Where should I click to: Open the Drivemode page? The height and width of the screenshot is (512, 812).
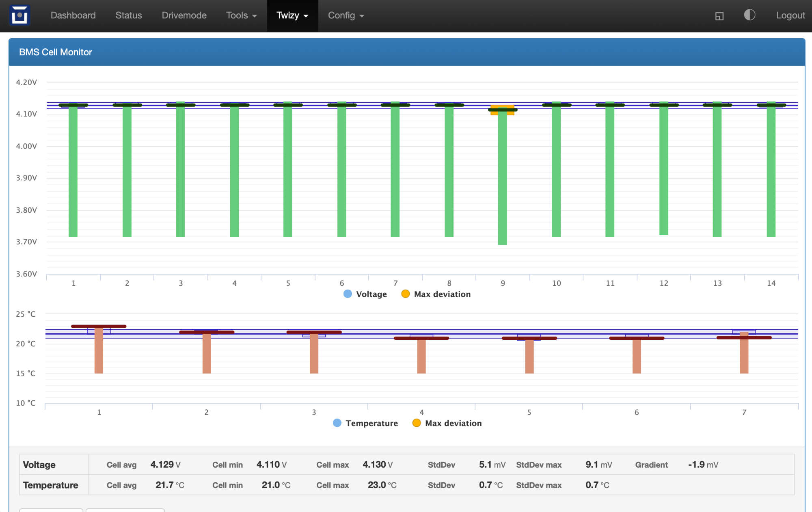[184, 15]
